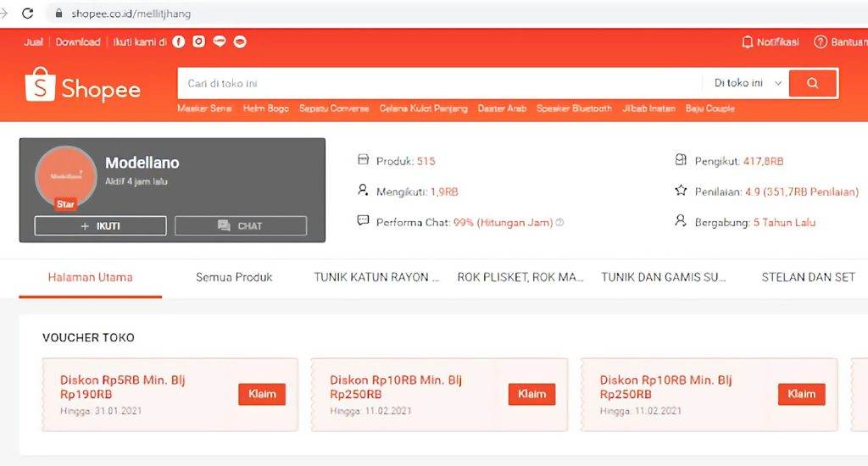This screenshot has width=868, height=466.
Task: Click the Penilaian star icon
Action: pos(681,191)
